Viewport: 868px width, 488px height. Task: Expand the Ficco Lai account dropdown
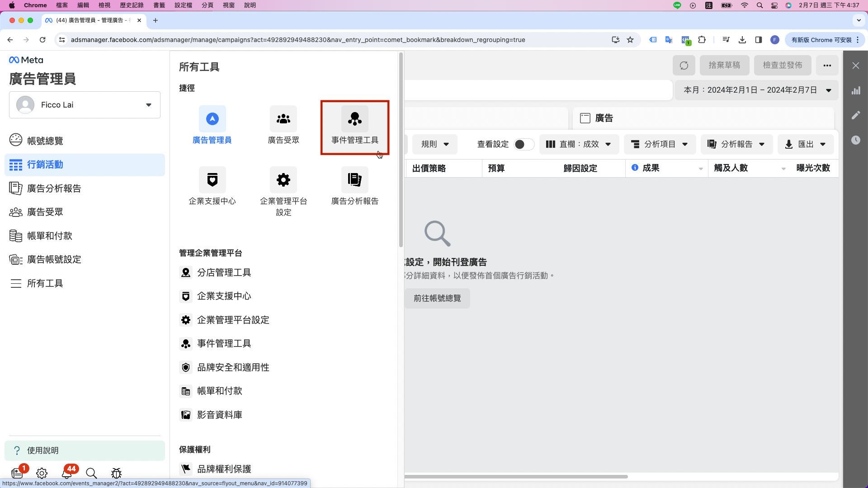point(85,105)
